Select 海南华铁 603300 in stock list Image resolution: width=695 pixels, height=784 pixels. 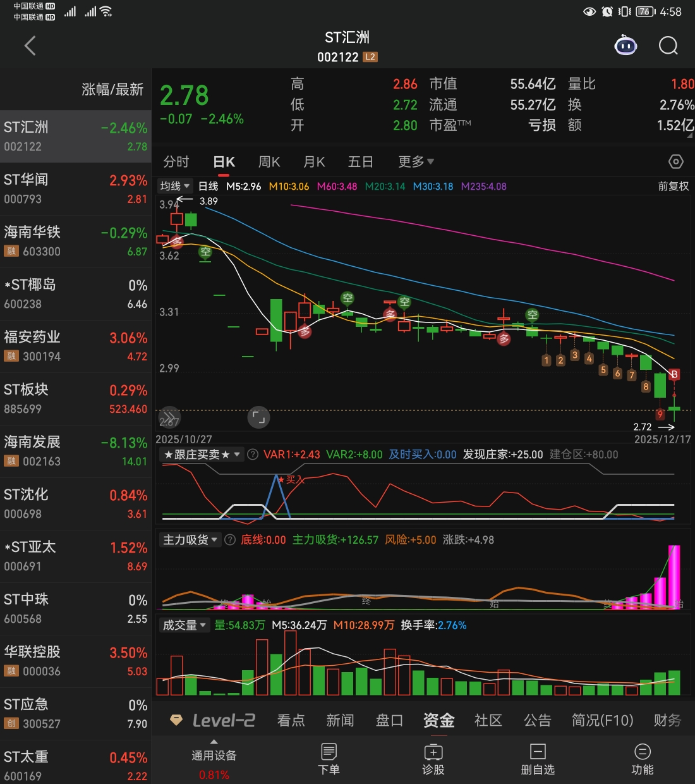76,242
